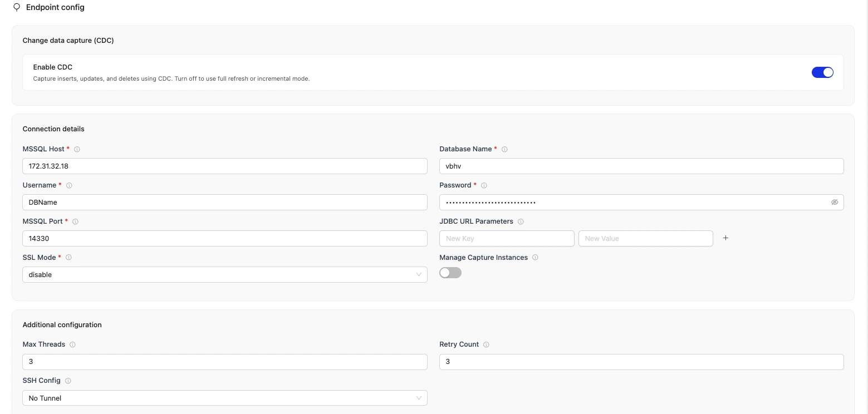Screen dimensions: 868x414
Task: Click the New Key parameter field
Action: [507, 238]
